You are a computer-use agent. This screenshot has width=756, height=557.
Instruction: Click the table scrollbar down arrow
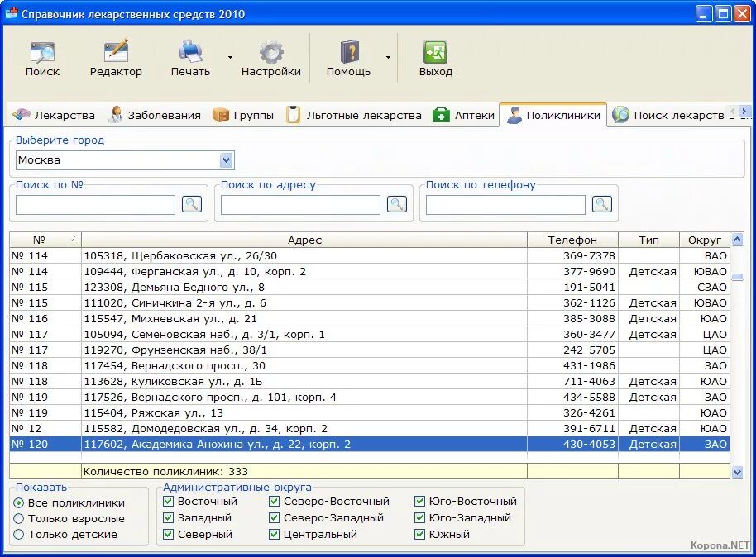pos(737,472)
